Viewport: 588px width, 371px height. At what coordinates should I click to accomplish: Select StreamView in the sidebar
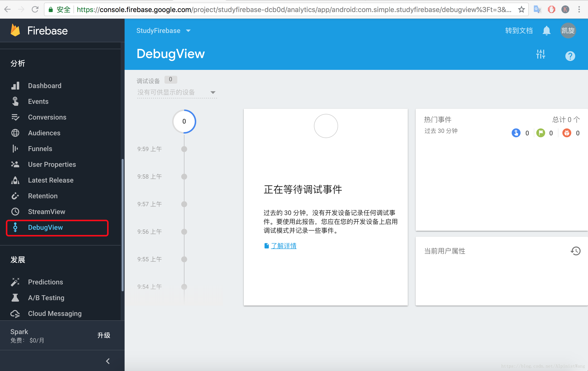[x=46, y=212]
